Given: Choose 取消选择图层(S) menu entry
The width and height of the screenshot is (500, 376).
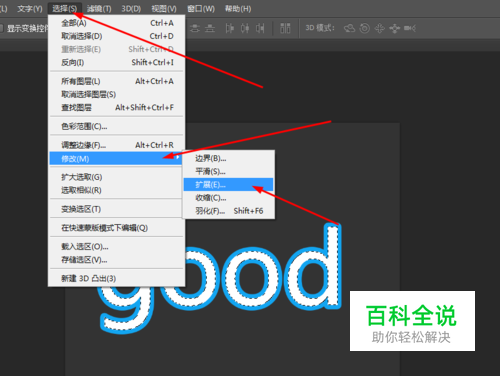Looking at the screenshot, I should point(117,94).
